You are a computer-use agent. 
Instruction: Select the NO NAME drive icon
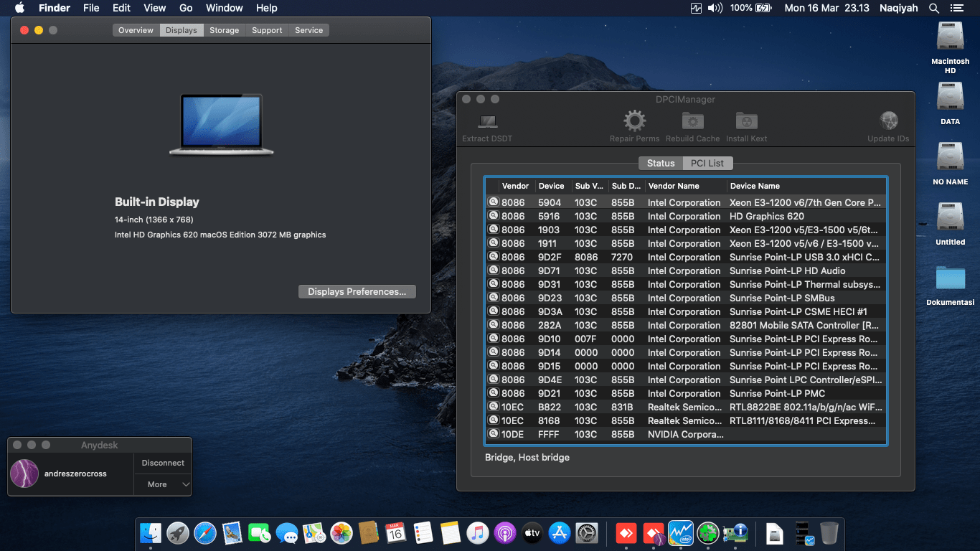click(950, 163)
